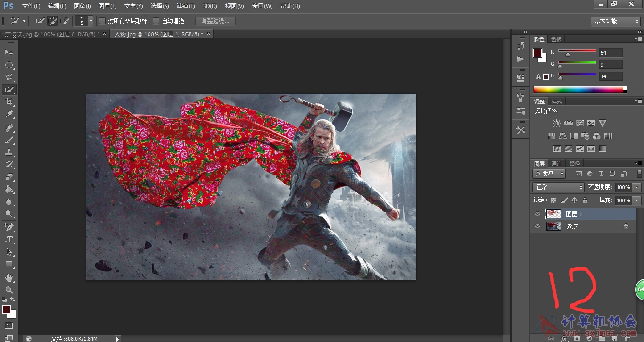Add a Black & White adjustment
The width and height of the screenshot is (644, 342).
coord(574,136)
